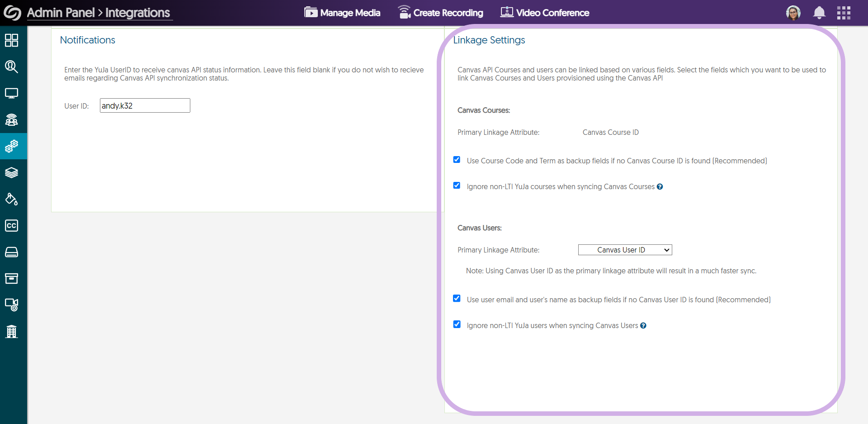This screenshot has height=424, width=868.
Task: Open the CC captions sidebar icon
Action: tap(11, 225)
